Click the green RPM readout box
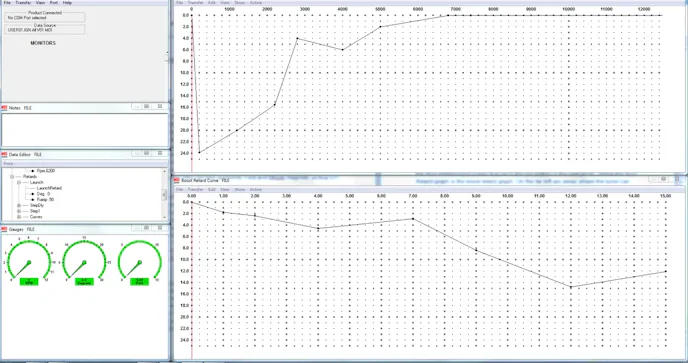688x363 pixels. coord(29,281)
